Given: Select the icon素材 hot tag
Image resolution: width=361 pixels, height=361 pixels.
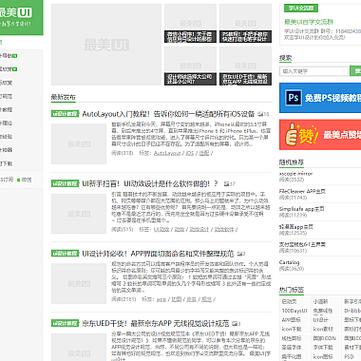Looking at the screenshot, I should (322, 329).
